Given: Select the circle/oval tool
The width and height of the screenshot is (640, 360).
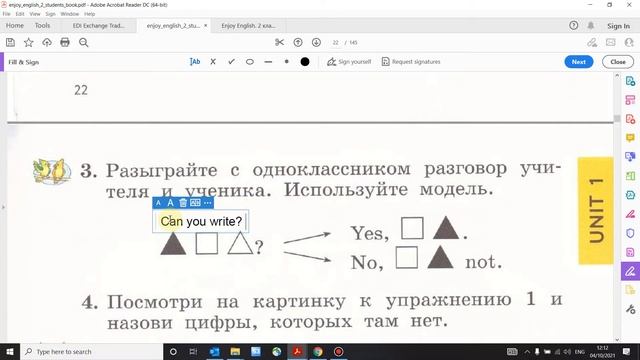Looking at the screenshot, I should tap(250, 62).
